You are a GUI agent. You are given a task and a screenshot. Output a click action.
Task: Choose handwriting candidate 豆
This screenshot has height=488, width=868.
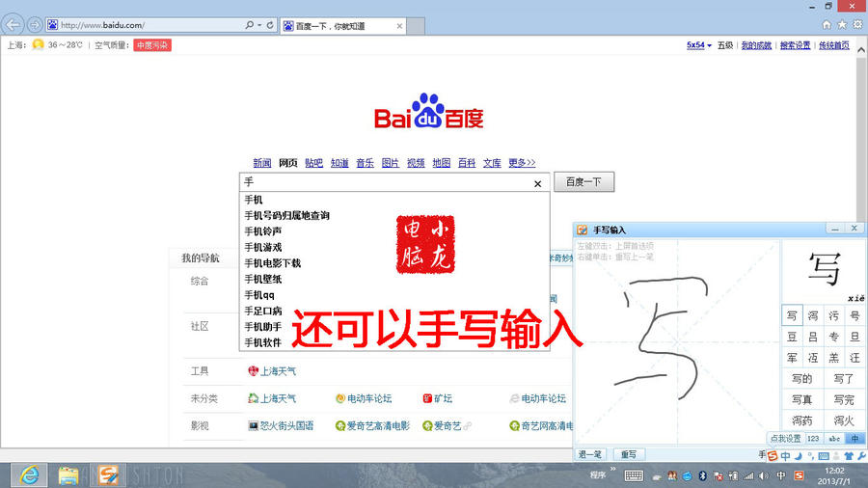click(x=792, y=337)
